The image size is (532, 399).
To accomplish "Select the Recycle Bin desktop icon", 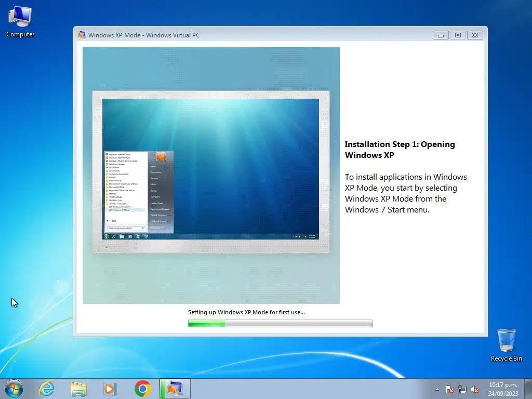I will point(506,345).
